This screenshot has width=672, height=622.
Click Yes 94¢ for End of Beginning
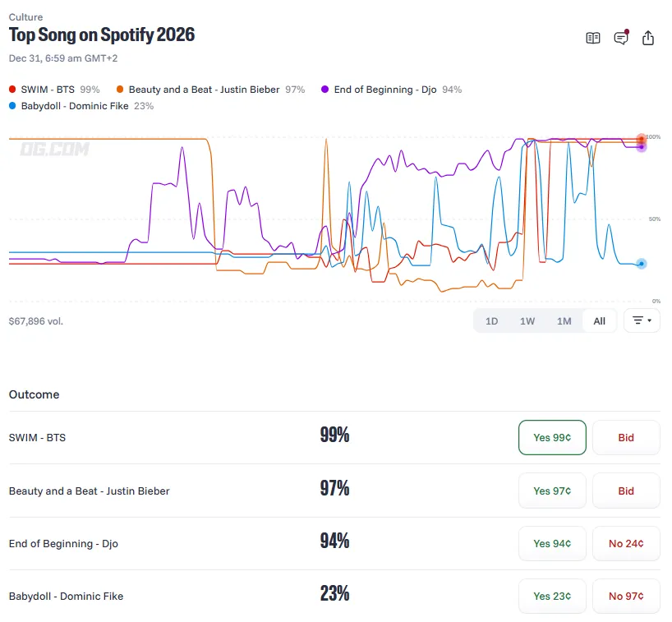[x=552, y=544]
